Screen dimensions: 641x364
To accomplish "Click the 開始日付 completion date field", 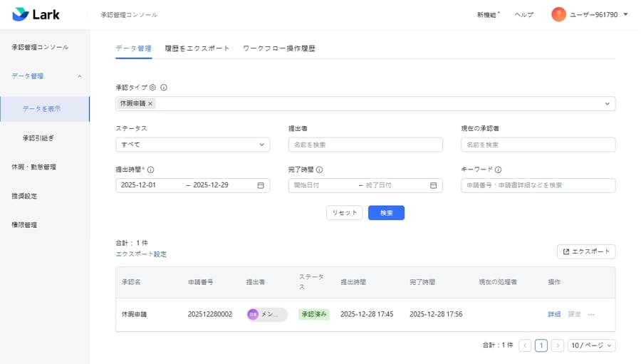I will [306, 185].
